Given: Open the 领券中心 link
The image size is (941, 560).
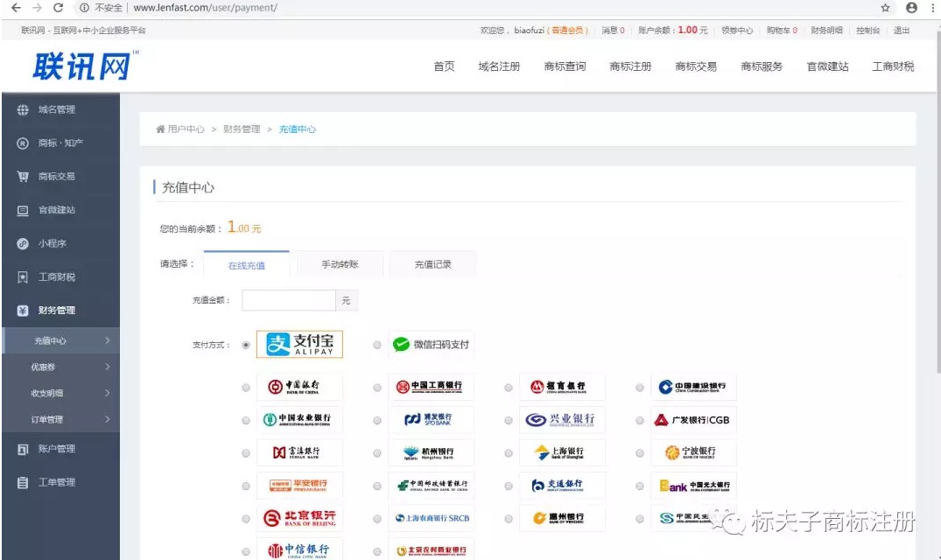Looking at the screenshot, I should point(737,30).
